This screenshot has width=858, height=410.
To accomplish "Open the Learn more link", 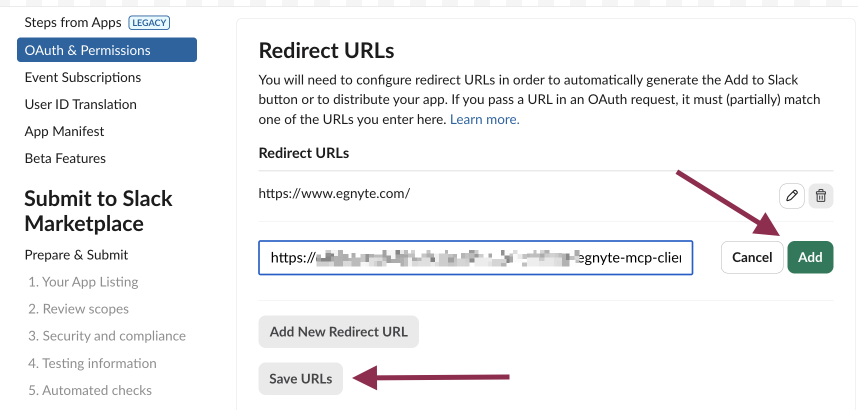I will coord(485,119).
